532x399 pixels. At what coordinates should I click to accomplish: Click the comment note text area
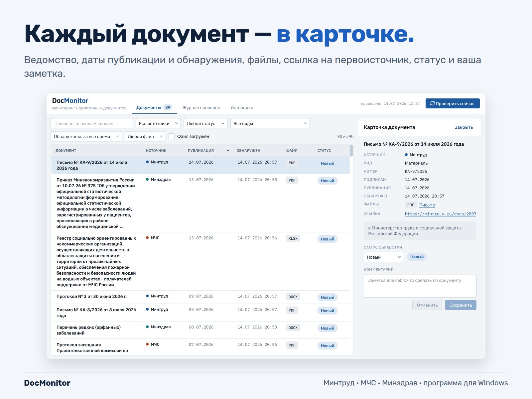click(x=420, y=286)
